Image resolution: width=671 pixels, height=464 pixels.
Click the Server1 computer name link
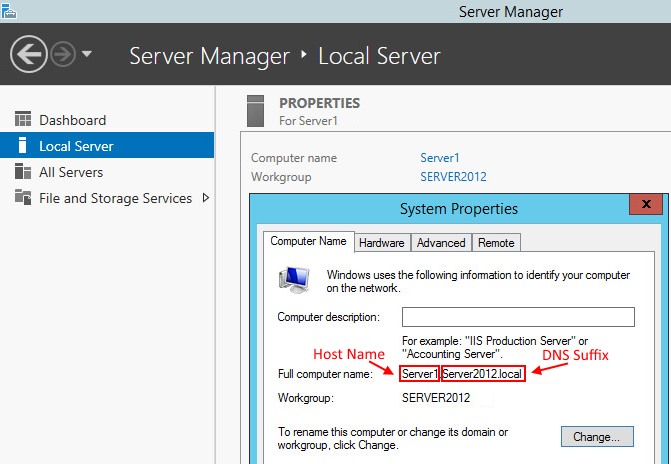click(439, 158)
